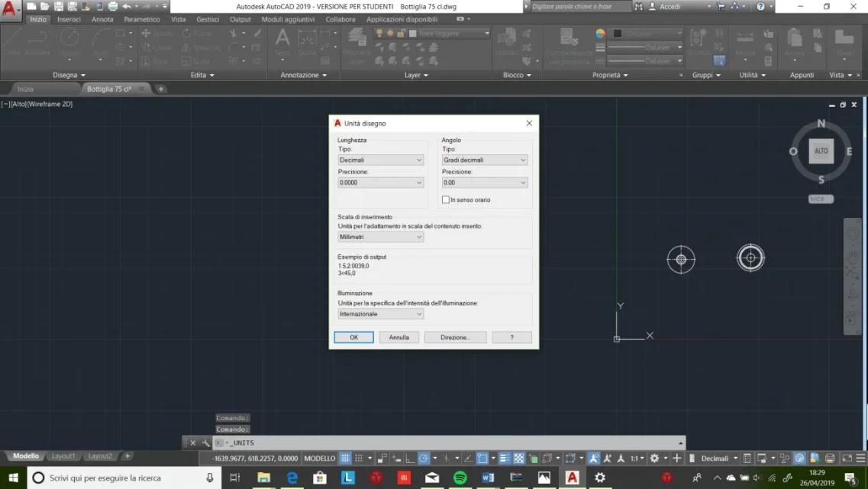Open the AutoCAD application menu logo
The width and height of the screenshot is (868, 489).
9,9
